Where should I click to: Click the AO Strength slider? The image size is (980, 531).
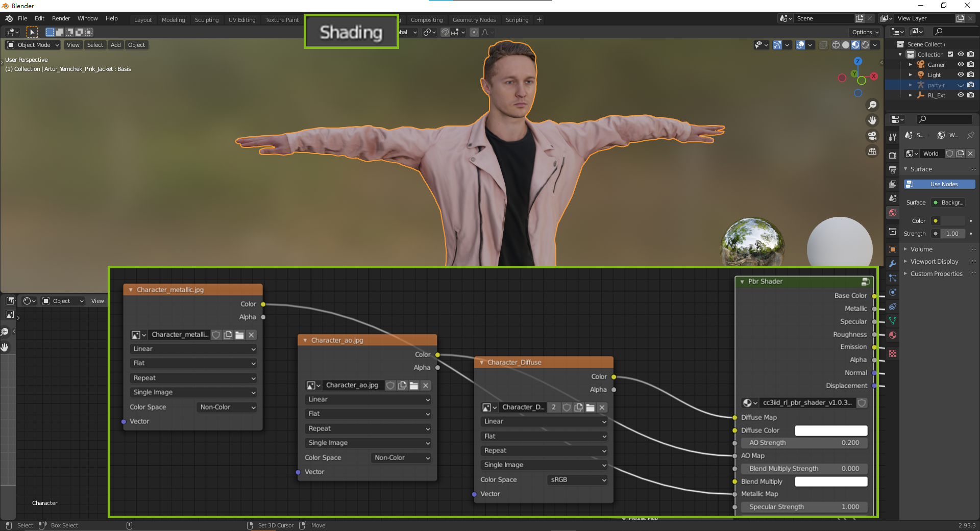coord(804,443)
